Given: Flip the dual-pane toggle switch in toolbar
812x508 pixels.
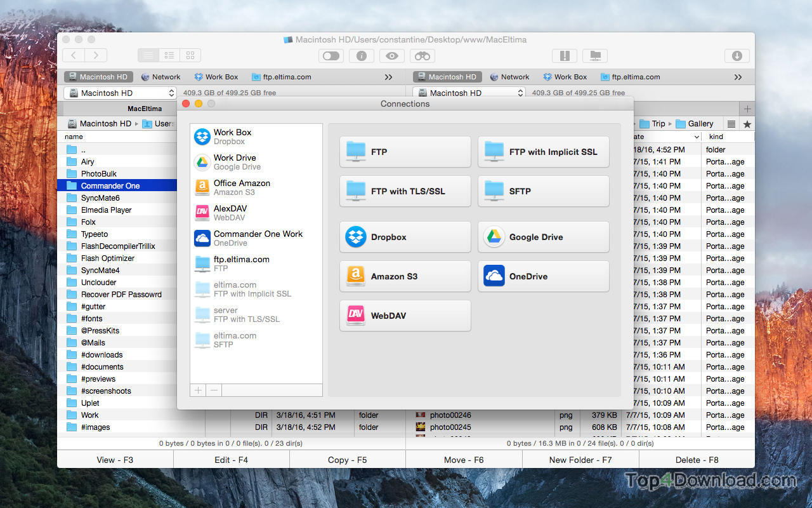Looking at the screenshot, I should click(331, 56).
